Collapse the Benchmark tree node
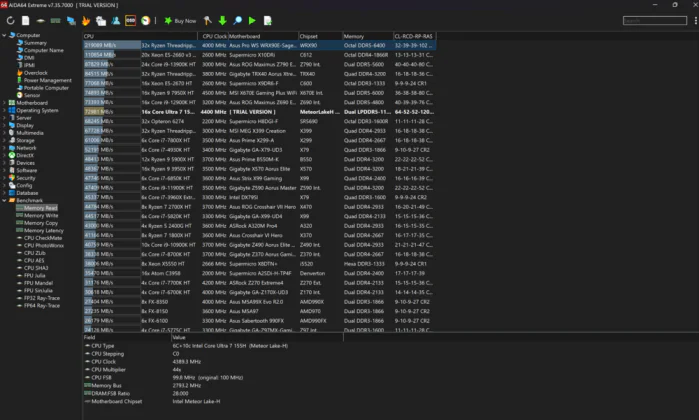The image size is (699, 420). 4,201
